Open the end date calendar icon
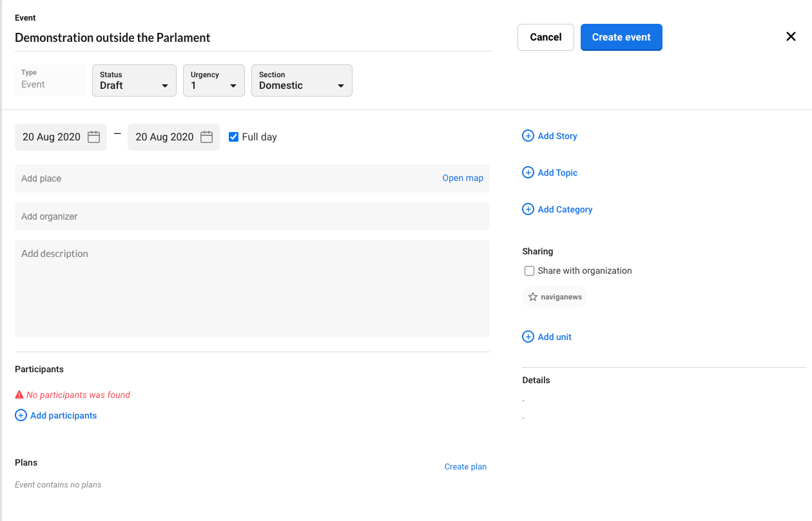 click(x=207, y=137)
